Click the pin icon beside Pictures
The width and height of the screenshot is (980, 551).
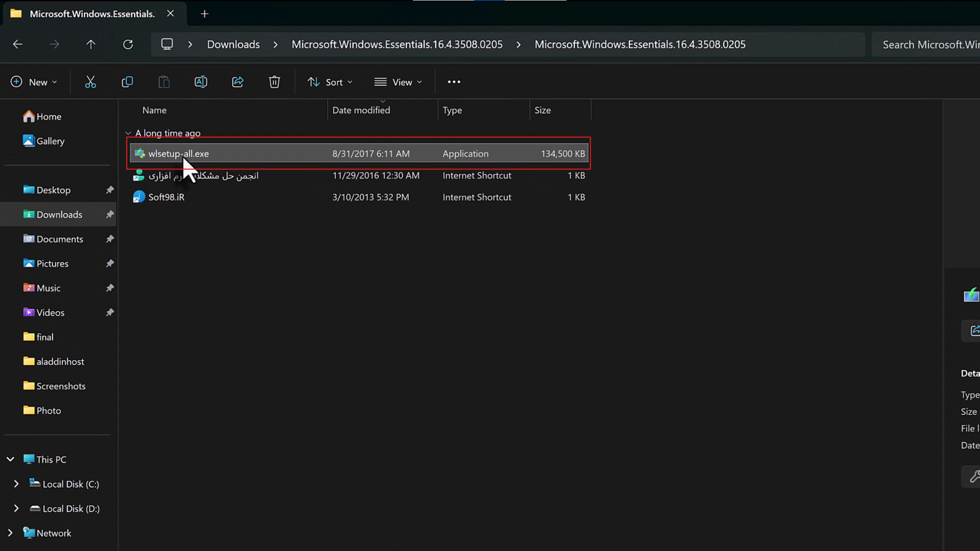(x=110, y=263)
